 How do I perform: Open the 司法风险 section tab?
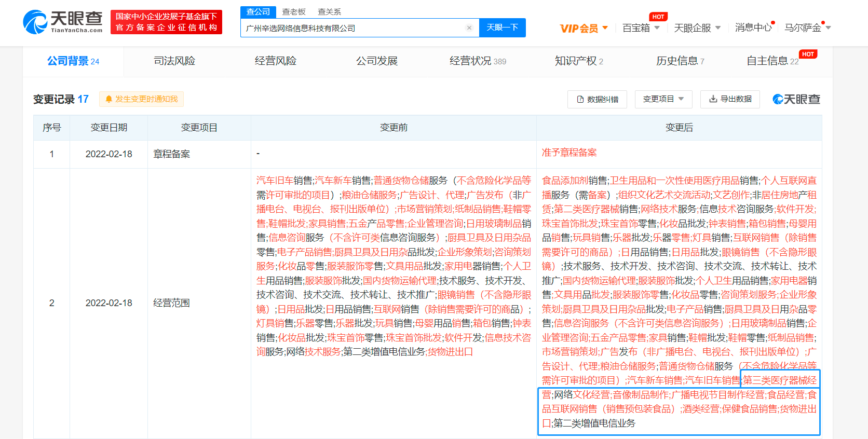pyautogui.click(x=174, y=61)
